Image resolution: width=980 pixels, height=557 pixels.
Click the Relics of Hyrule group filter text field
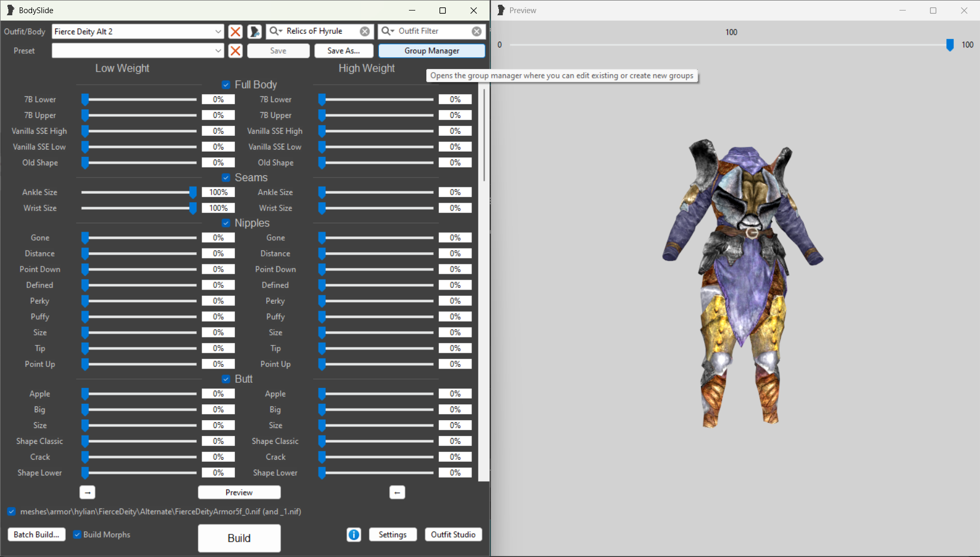tap(321, 31)
